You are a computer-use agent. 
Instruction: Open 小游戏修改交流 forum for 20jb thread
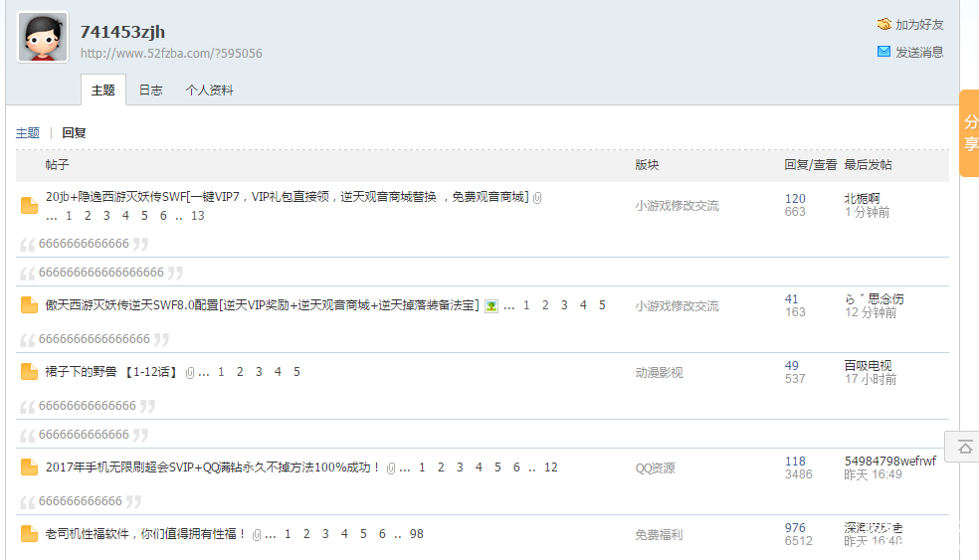click(677, 205)
